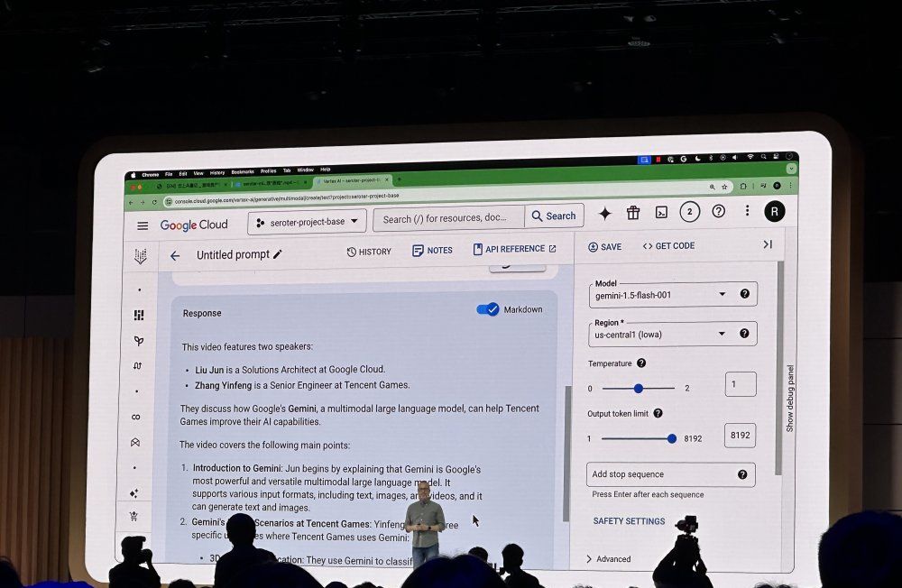This screenshot has height=588, width=902.
Task: Open notifications badge showing 2
Action: coord(689,212)
